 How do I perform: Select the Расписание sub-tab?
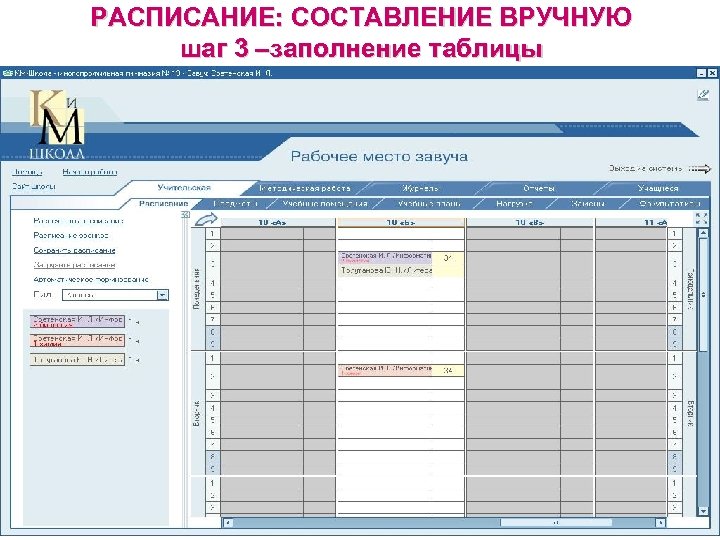point(164,203)
